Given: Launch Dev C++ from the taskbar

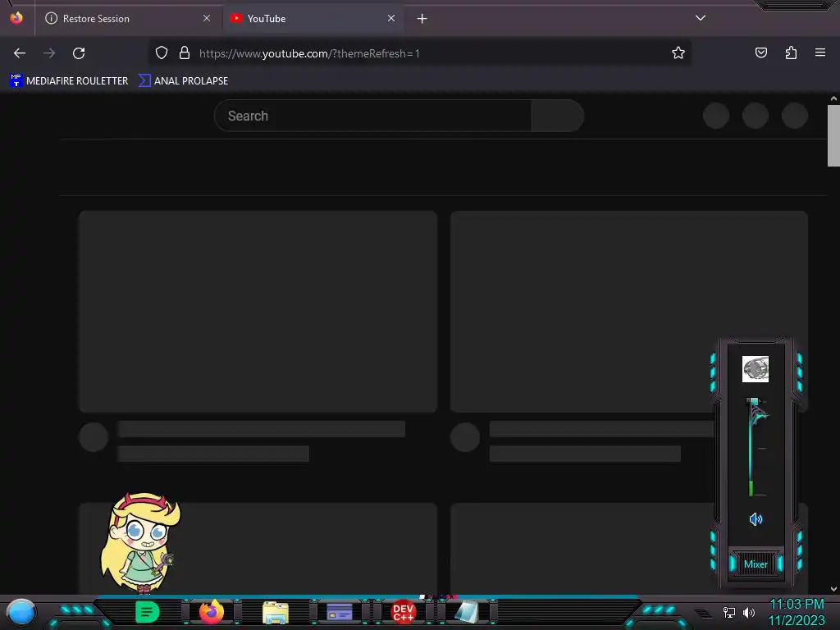Looking at the screenshot, I should pyautogui.click(x=403, y=612).
